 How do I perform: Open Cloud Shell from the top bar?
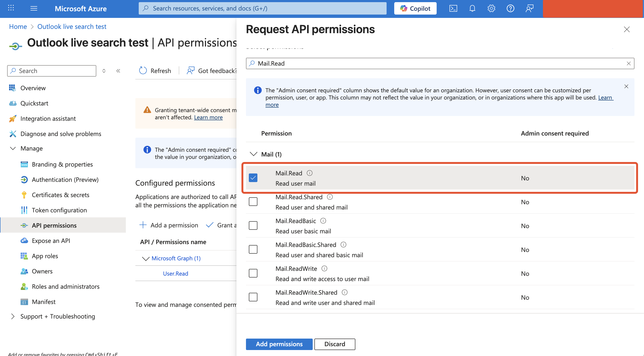coord(453,9)
